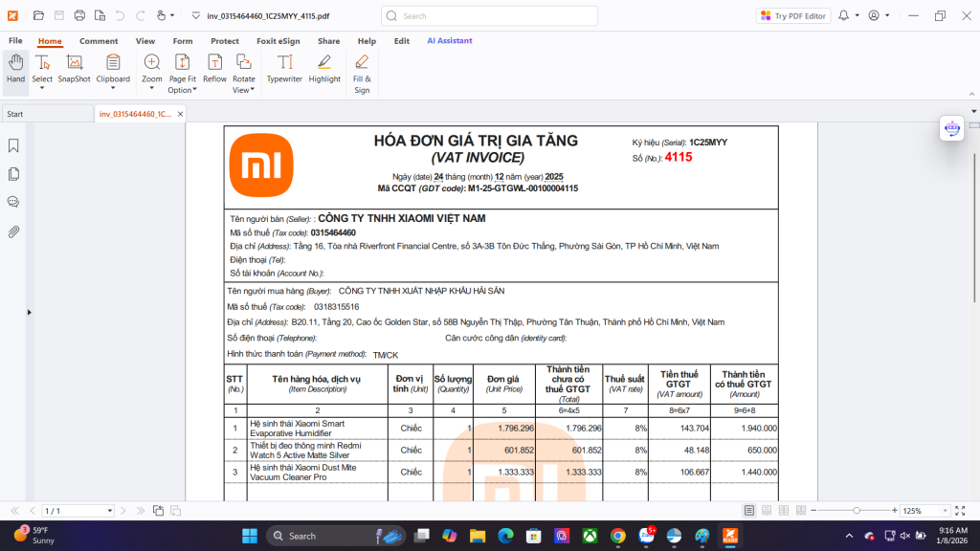
Task: Click the Reflow icon in ribbon
Action: [214, 69]
